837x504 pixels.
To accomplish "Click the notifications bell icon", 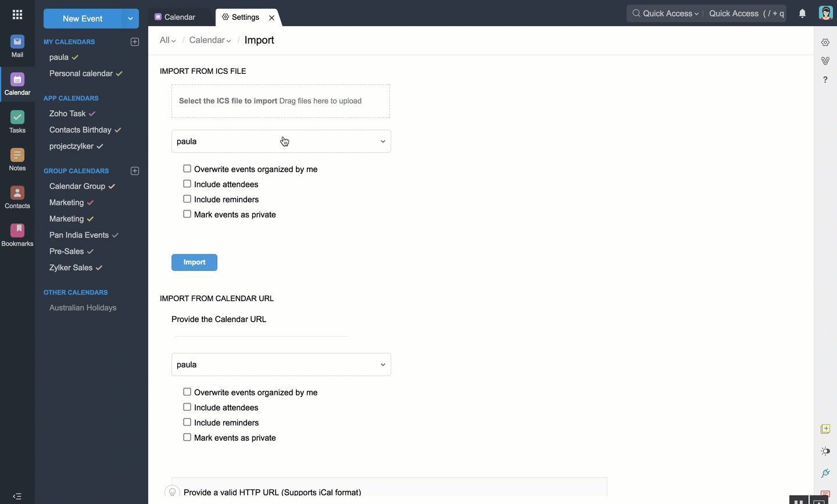I will click(802, 14).
